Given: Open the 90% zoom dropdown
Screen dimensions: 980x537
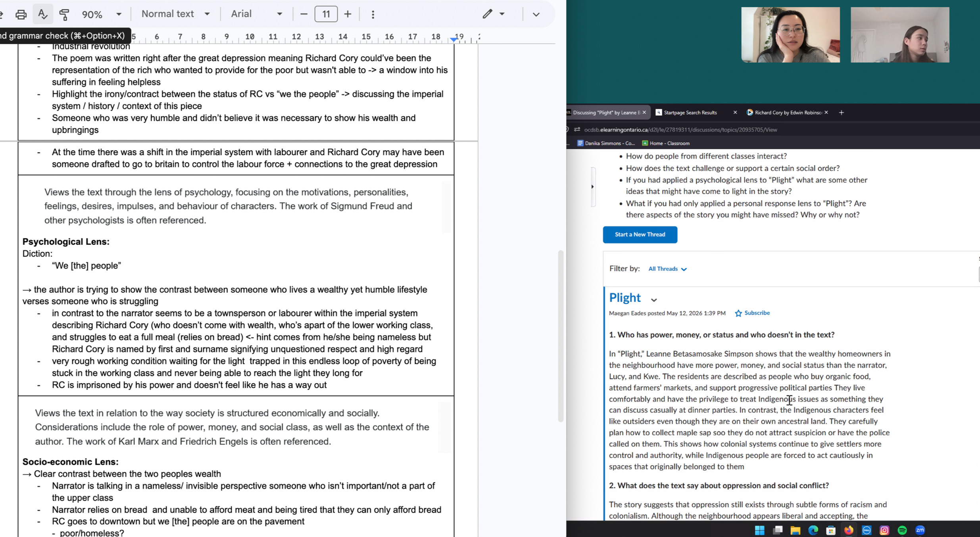Looking at the screenshot, I should click(x=102, y=14).
